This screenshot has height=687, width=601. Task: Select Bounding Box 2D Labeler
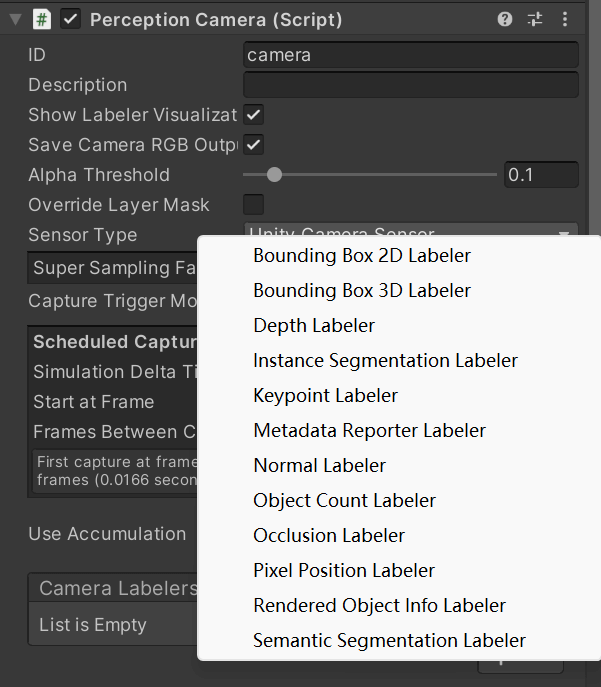click(362, 255)
